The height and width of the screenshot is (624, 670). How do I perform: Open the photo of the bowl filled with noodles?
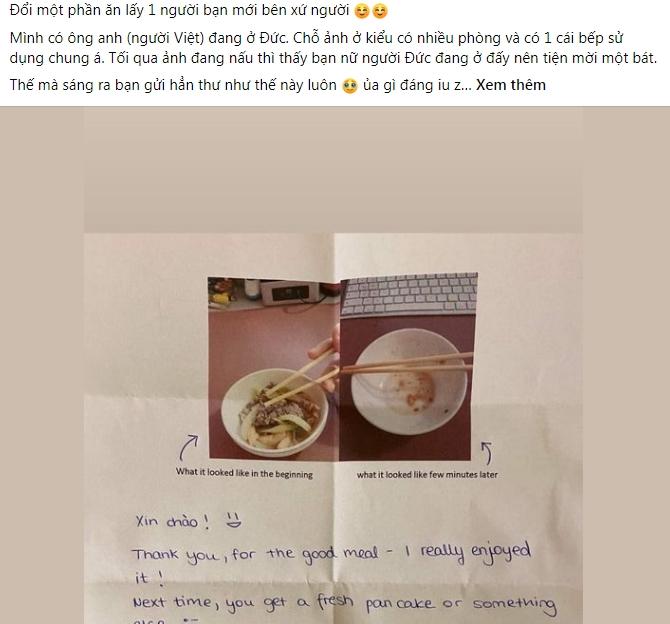pos(273,368)
